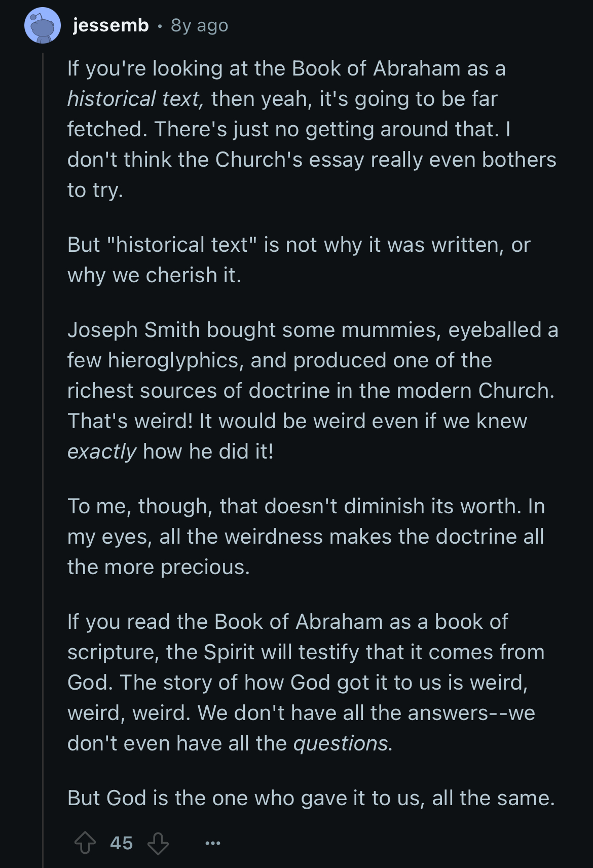Viewport: 593px width, 868px height.
Task: Tap the italic word 'exactly'
Action: [102, 451]
